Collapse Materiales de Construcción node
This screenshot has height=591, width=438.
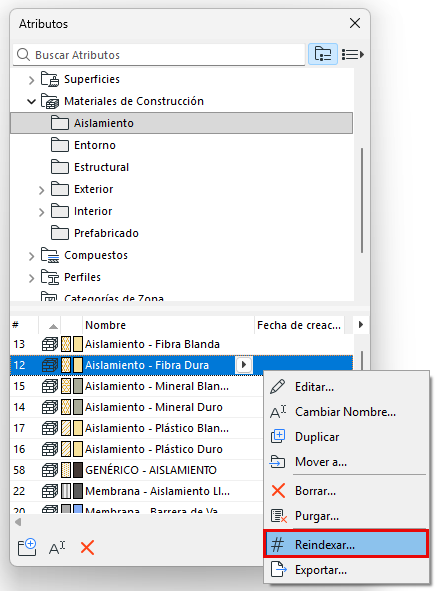(31, 101)
